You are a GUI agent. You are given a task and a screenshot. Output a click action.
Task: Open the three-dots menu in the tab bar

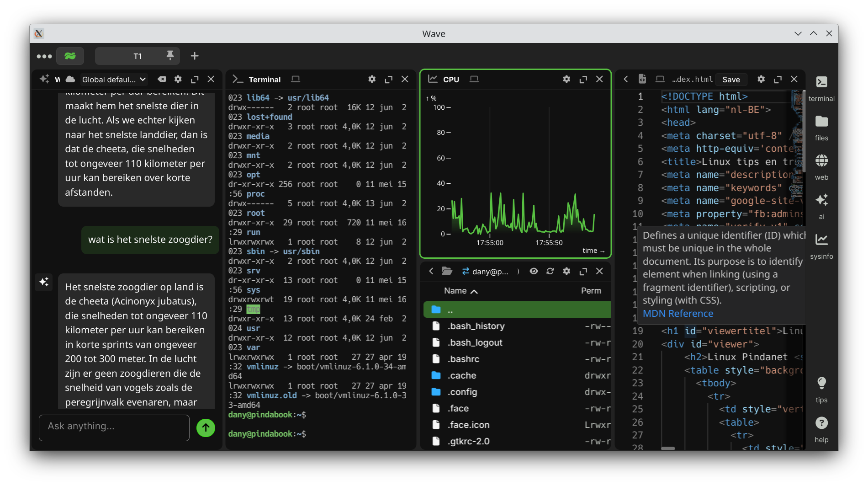(44, 56)
